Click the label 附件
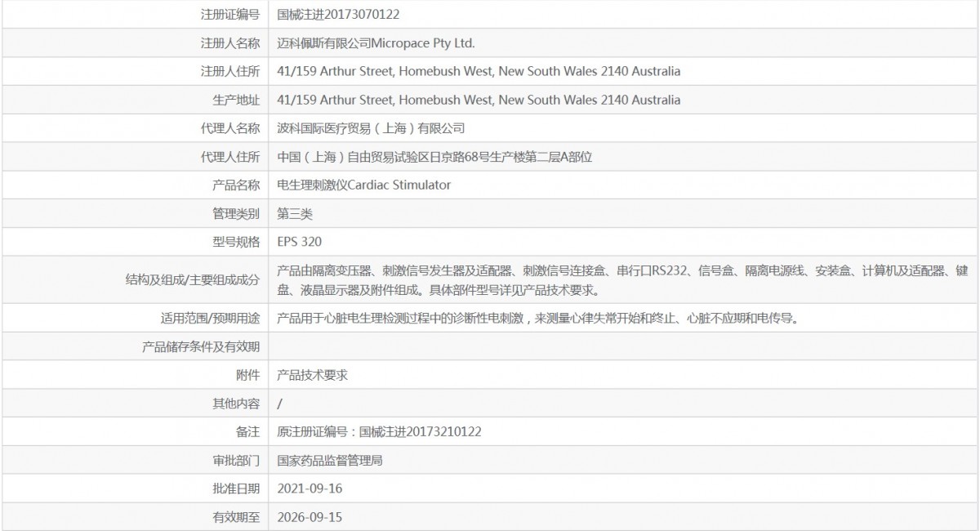Screen dimensions: 980x531 tap(248, 375)
